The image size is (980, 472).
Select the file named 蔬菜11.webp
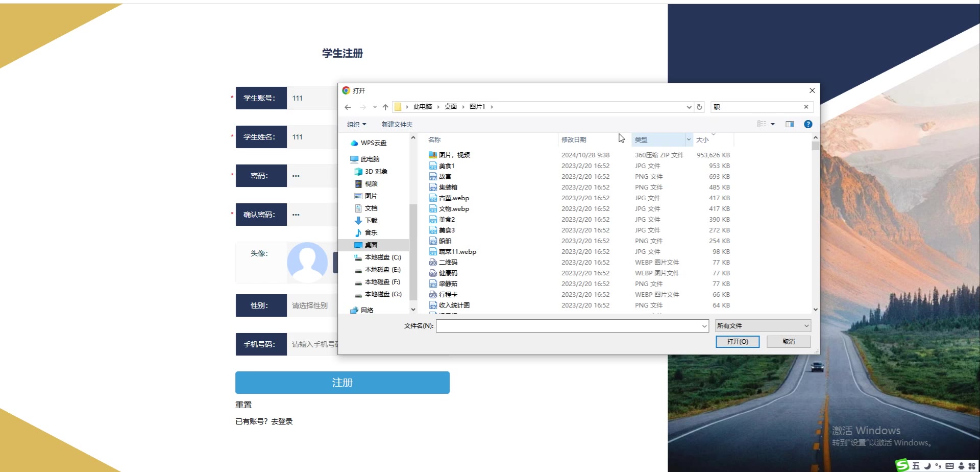click(457, 252)
